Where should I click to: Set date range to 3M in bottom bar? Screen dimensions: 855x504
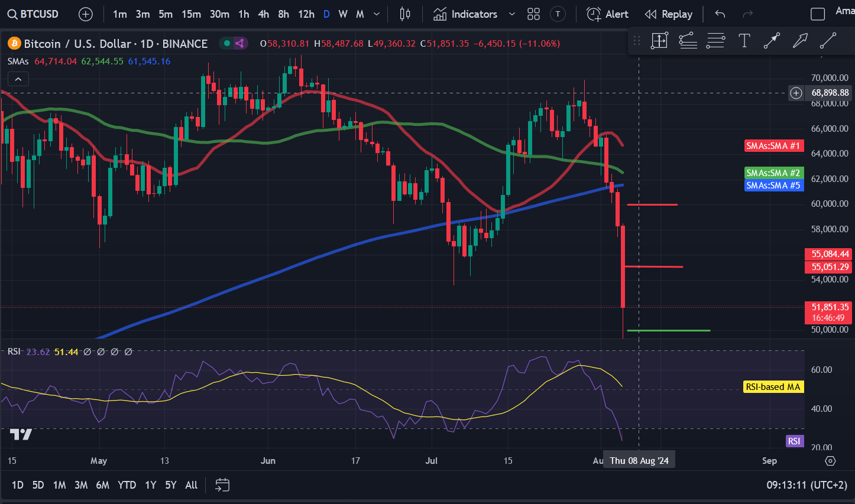(81, 485)
